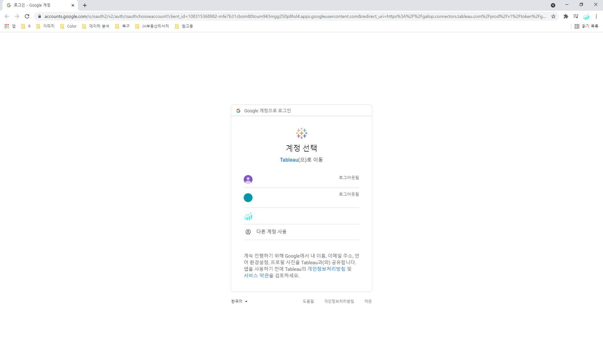Click '다른 계정 사용' option
Viewport: 603px width, 364px height.
271,232
